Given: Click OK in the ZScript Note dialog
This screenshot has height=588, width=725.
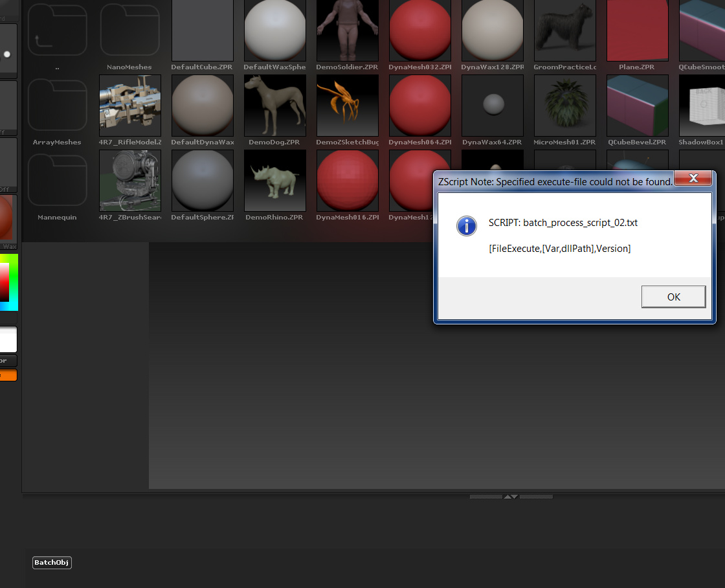Looking at the screenshot, I should [x=673, y=297].
